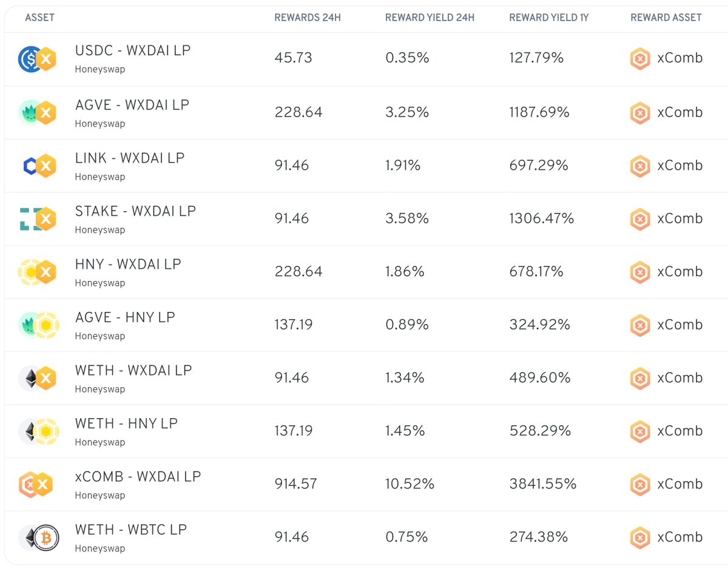Click the WETH - HNY LP pair icon
Image resolution: width=728 pixels, height=568 pixels.
[x=38, y=431]
